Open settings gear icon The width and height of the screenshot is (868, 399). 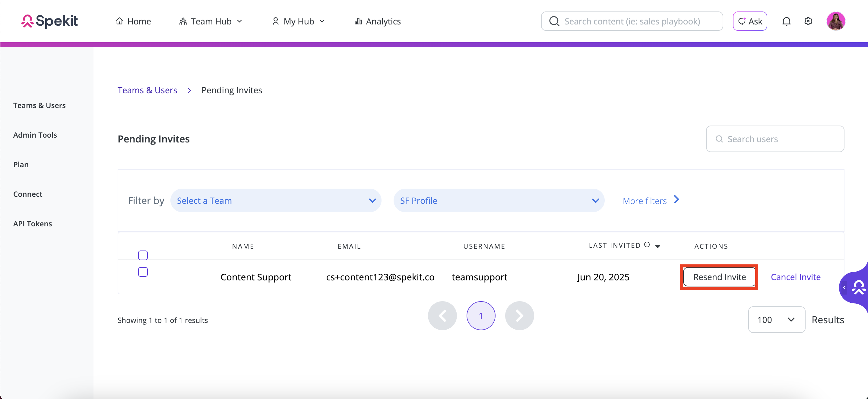point(808,21)
